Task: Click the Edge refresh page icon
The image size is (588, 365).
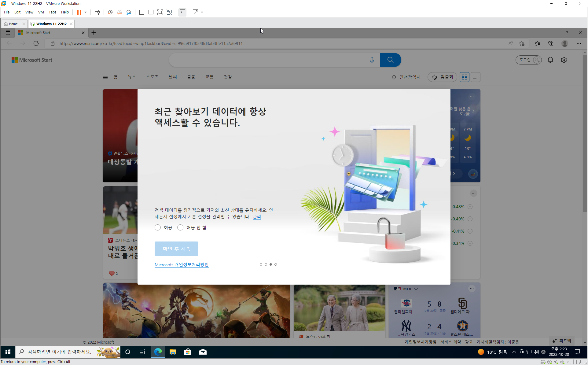Action: coord(36,43)
